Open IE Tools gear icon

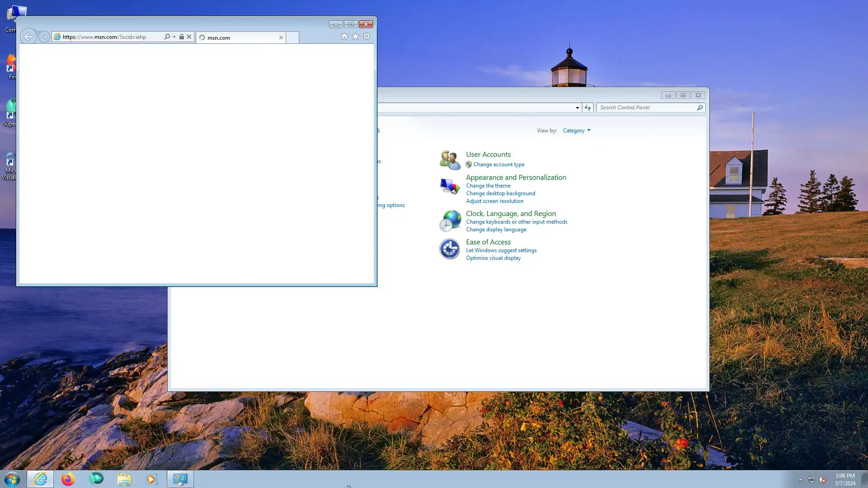click(x=367, y=37)
